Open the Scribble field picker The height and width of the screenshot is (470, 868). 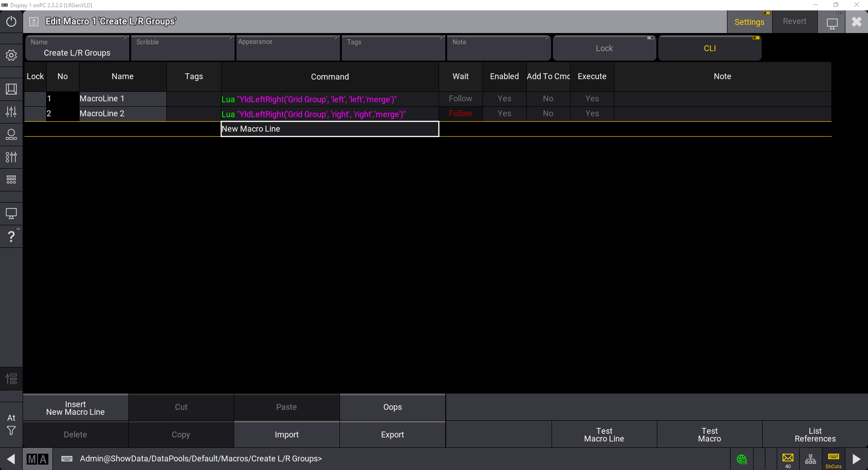(x=182, y=48)
